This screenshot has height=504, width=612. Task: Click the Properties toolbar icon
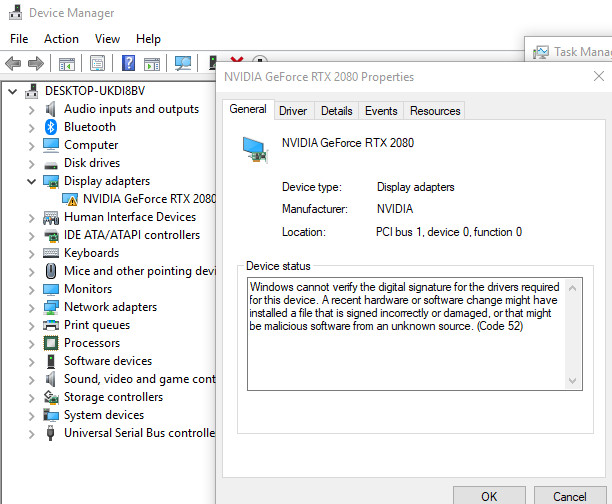tap(98, 63)
